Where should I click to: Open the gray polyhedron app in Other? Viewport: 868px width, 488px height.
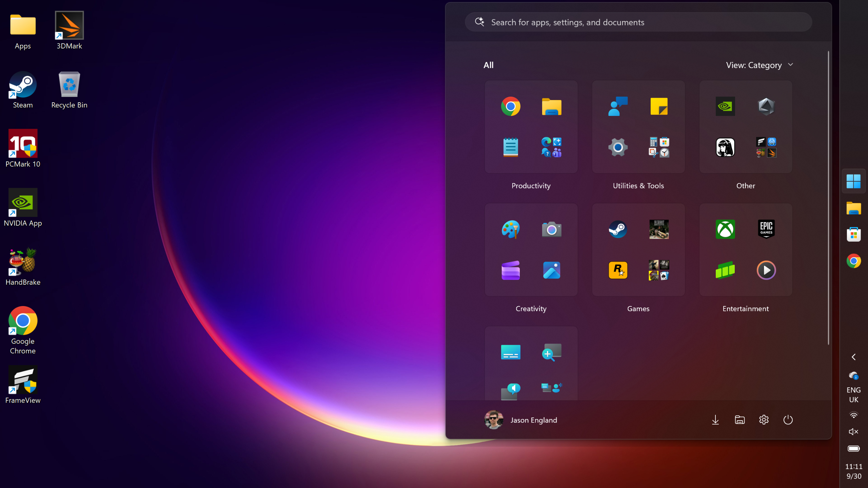point(766,106)
